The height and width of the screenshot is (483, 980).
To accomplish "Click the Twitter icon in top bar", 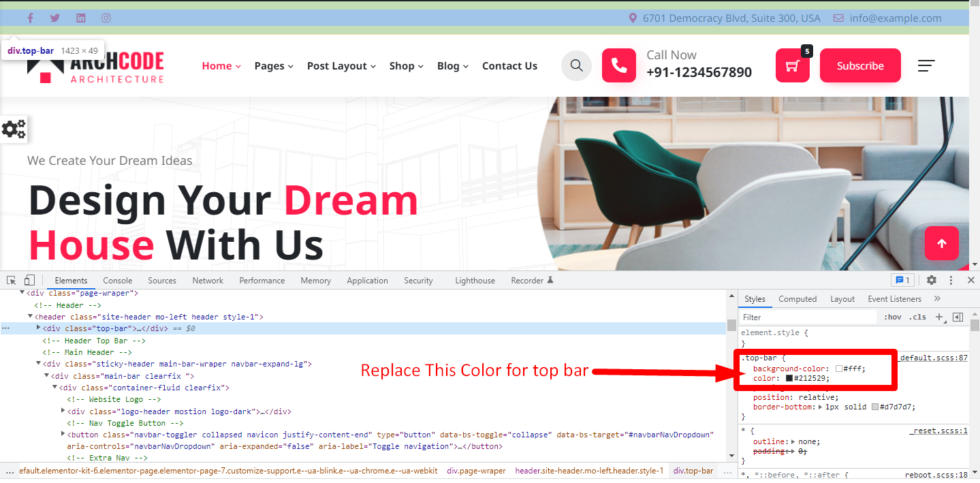I will pos(55,18).
